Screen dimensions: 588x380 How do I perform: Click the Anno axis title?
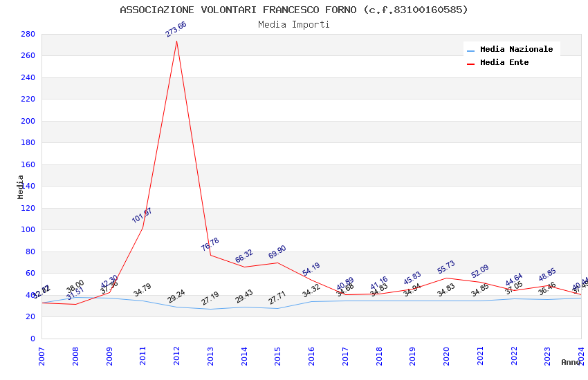tap(571, 362)
